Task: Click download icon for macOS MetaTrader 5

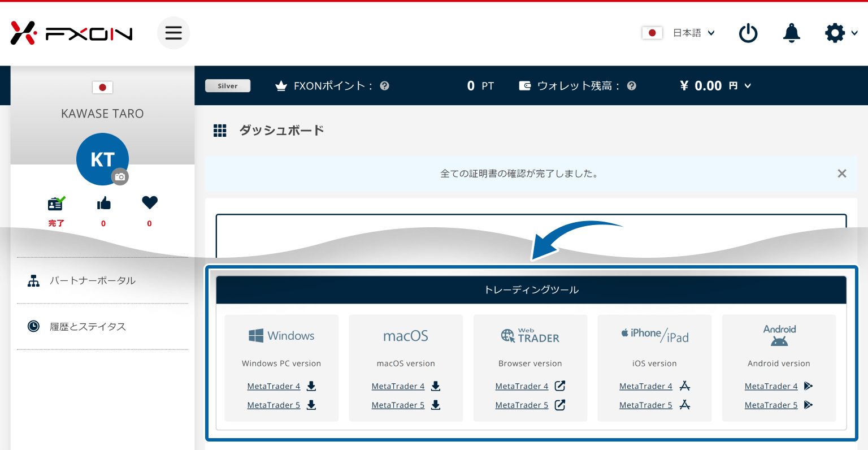Action: (x=436, y=405)
